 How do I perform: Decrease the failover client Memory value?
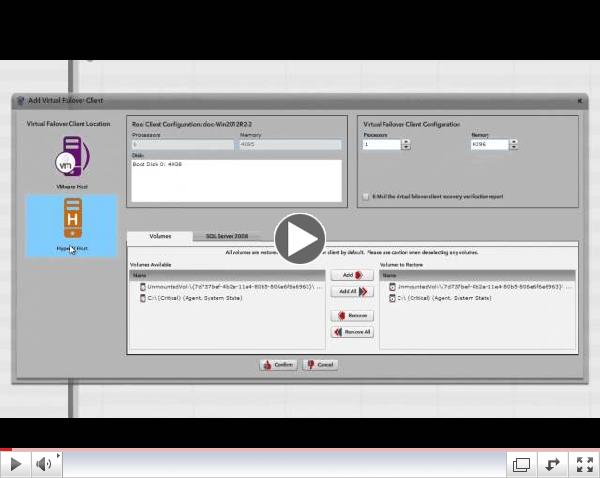[x=514, y=147]
